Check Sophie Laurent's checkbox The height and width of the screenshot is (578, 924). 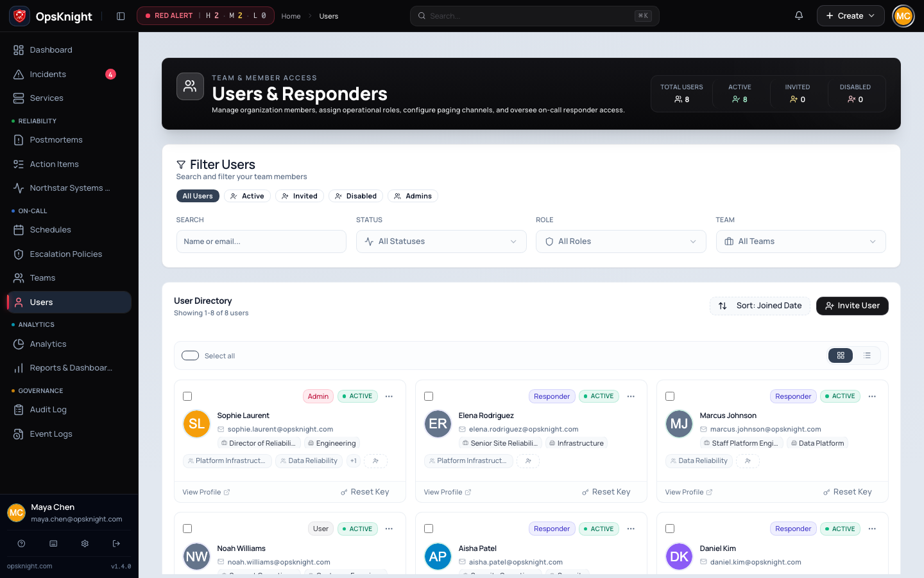pyautogui.click(x=187, y=396)
